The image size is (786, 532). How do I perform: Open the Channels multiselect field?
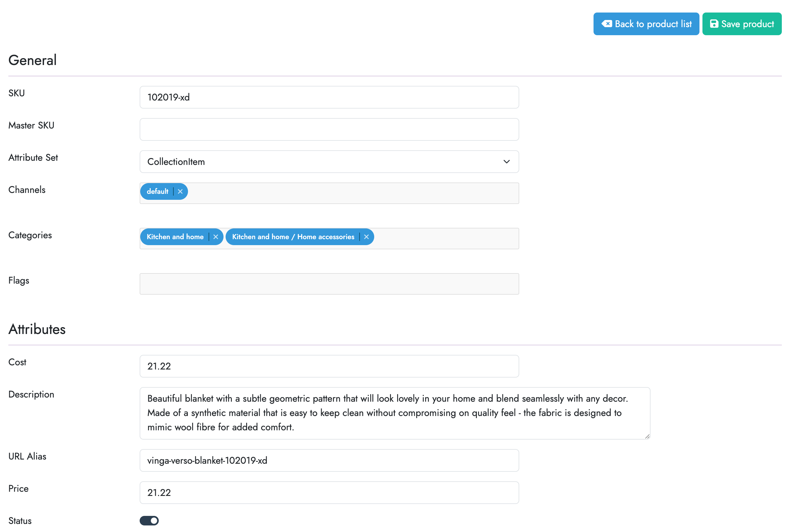pos(352,193)
